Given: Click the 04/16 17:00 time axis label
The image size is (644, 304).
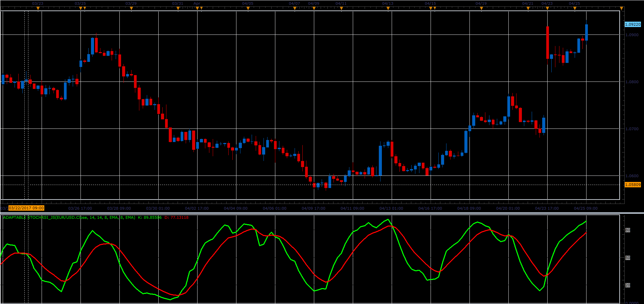Looking at the screenshot, I should (x=430, y=208).
